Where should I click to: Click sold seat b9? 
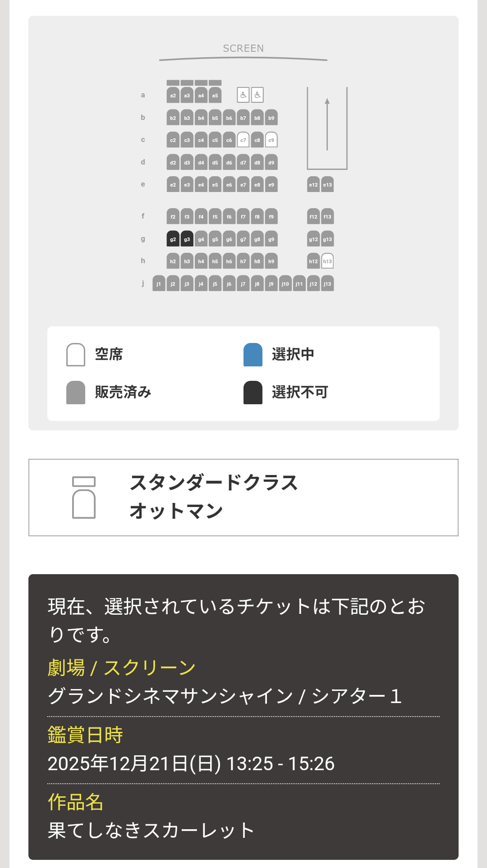(x=271, y=118)
